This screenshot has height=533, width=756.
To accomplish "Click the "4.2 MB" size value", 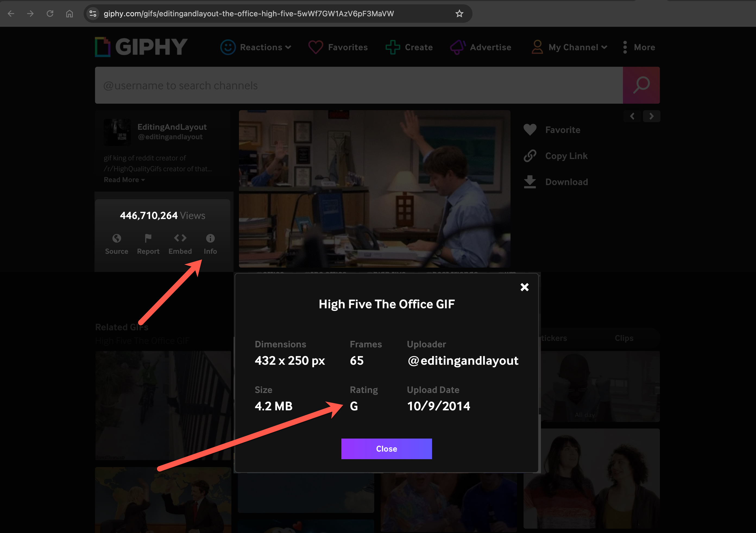I will coord(273,406).
